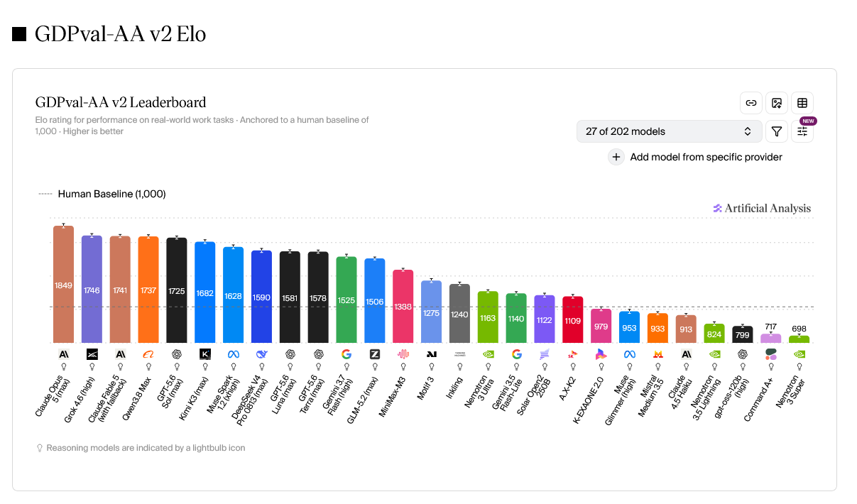Click the MiniMax-M3 provider logo
This screenshot has width=857, height=504.
coord(403,354)
